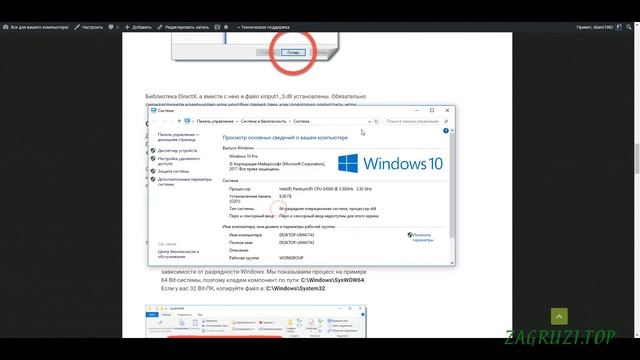
Task: Click Back arrow in System window
Action: pos(155,121)
